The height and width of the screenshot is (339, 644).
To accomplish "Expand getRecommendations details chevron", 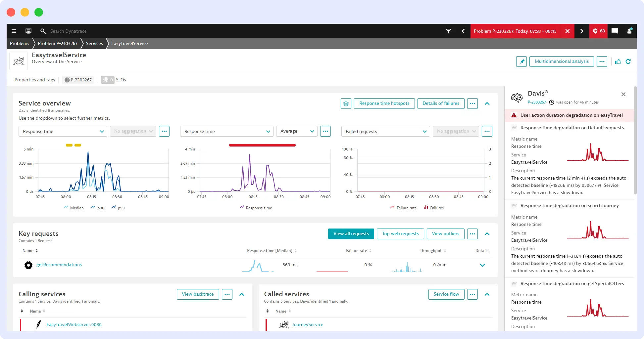I will [x=482, y=265].
